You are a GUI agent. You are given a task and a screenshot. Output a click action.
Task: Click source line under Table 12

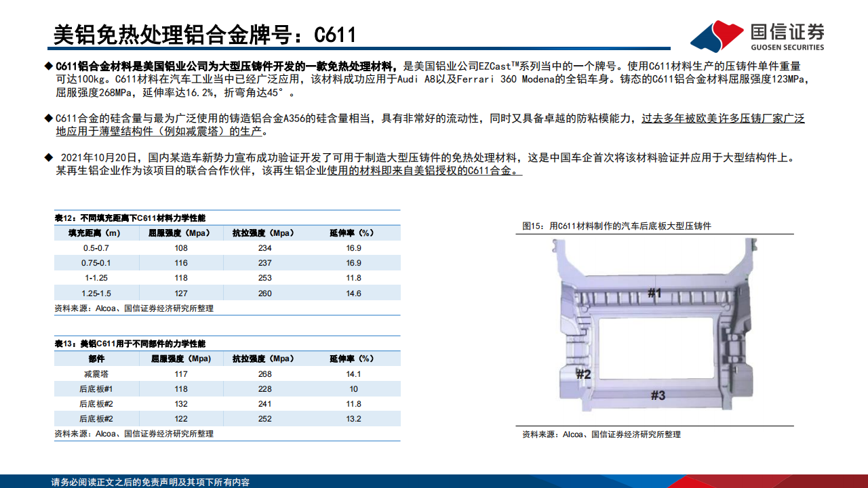134,308
